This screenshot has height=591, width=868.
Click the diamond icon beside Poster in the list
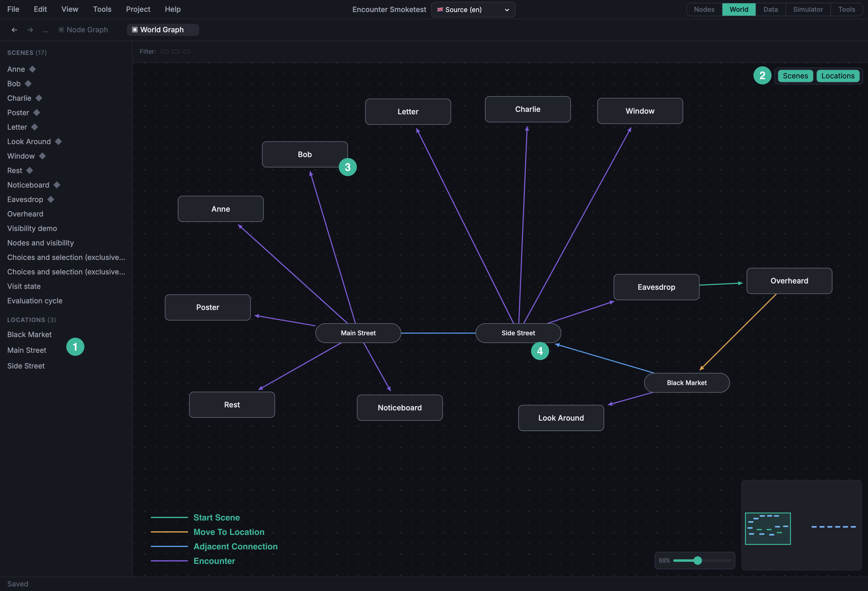(x=36, y=112)
